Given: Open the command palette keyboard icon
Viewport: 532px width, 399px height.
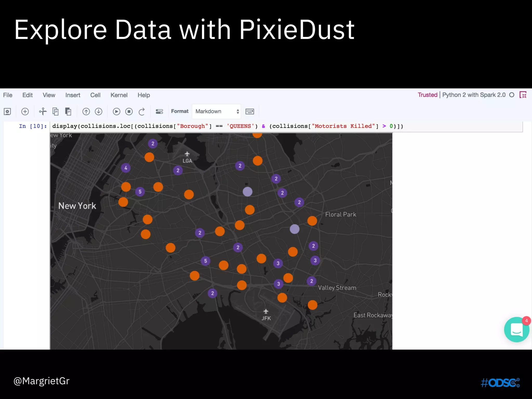Looking at the screenshot, I should click(x=250, y=111).
